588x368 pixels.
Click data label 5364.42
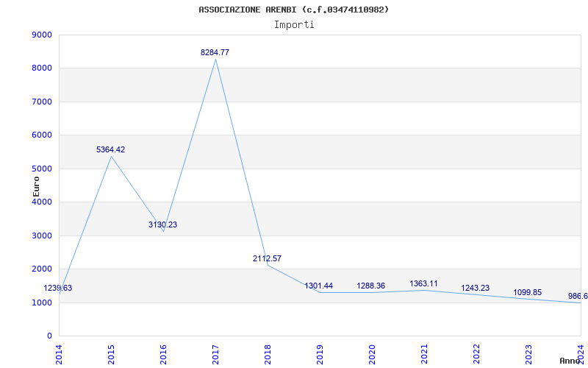point(111,150)
